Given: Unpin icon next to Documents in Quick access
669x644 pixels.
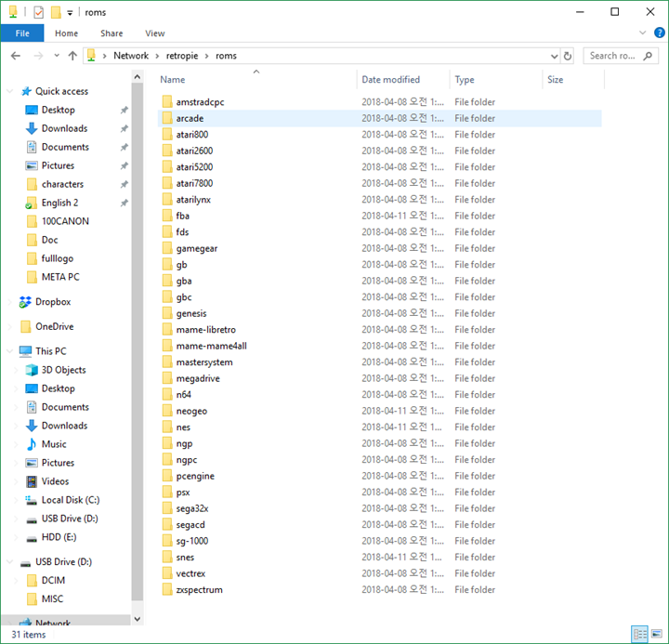Looking at the screenshot, I should coord(125,147).
